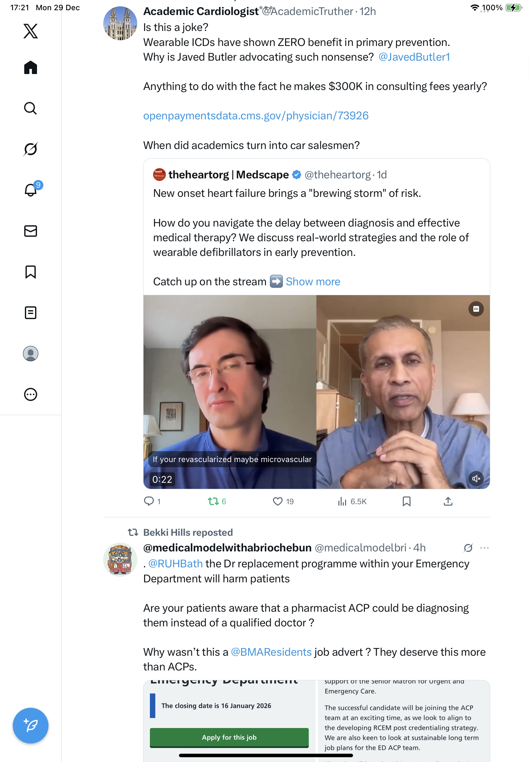This screenshot has width=532, height=762.
Task: Unmute the video sound
Action: tap(476, 479)
